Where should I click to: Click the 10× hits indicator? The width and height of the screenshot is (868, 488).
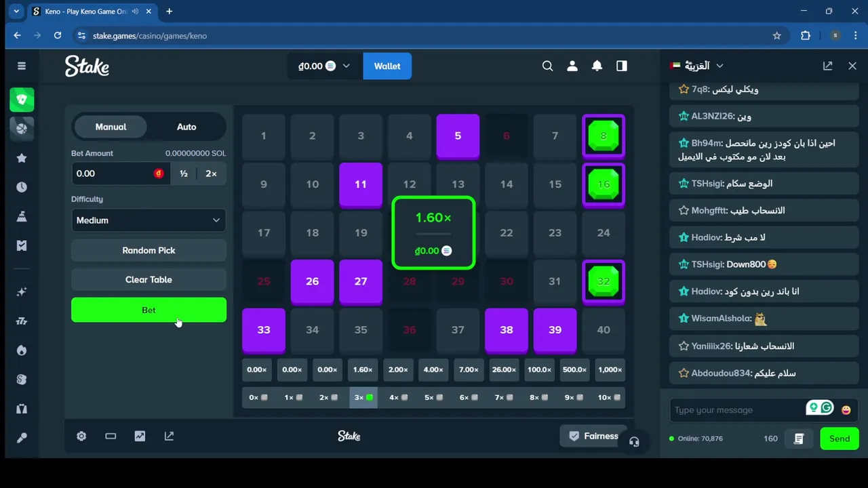click(x=610, y=397)
